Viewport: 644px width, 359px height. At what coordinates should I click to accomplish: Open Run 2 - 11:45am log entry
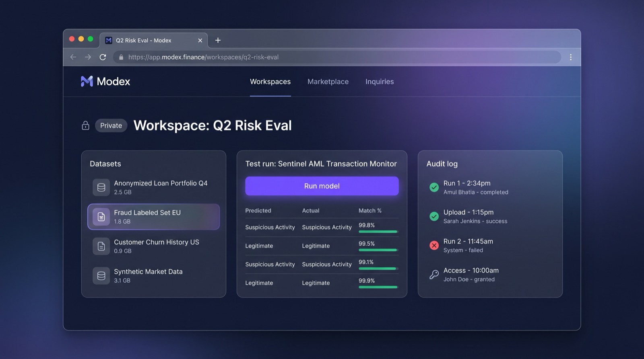tap(490, 245)
